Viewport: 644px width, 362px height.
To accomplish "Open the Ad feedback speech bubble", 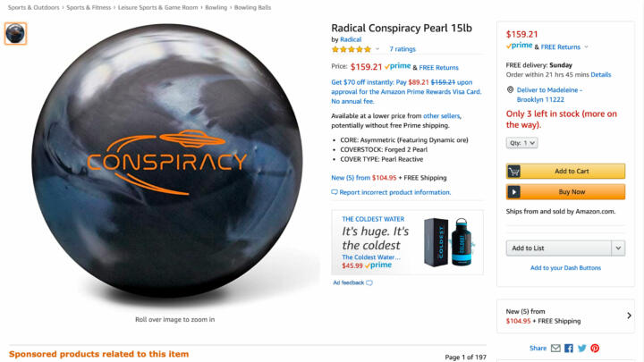I will 369,282.
